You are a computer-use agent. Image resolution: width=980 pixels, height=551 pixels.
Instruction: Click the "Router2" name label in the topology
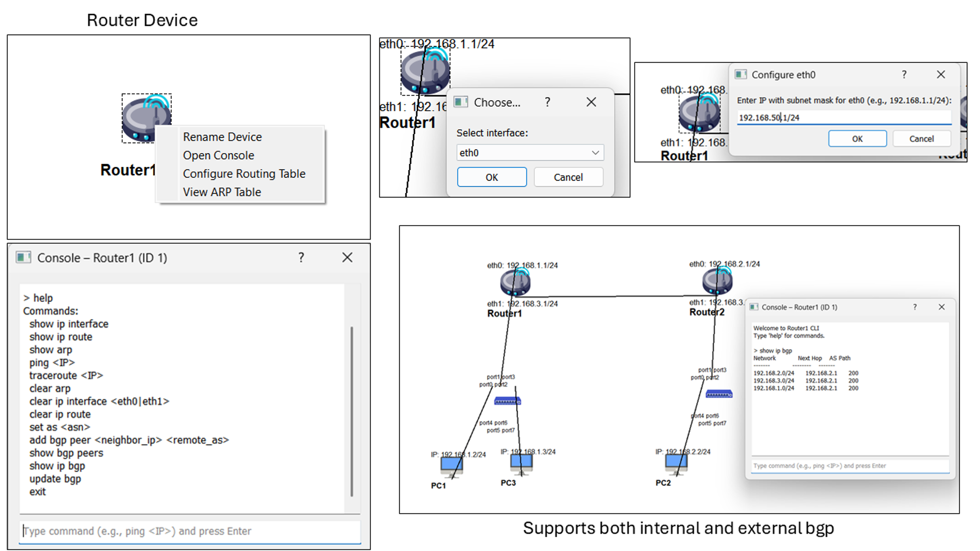coord(707,312)
